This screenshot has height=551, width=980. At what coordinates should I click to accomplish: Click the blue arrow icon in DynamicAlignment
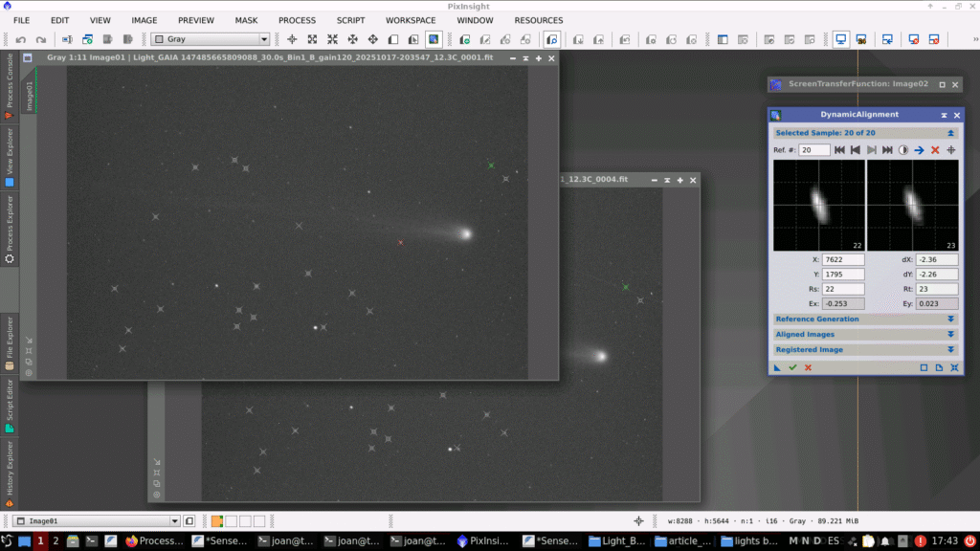919,150
